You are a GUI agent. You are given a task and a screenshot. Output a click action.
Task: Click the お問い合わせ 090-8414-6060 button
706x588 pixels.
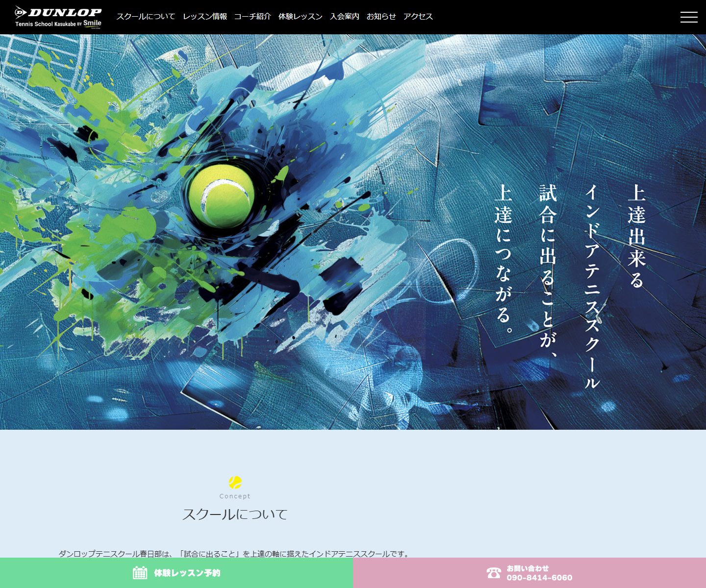529,573
